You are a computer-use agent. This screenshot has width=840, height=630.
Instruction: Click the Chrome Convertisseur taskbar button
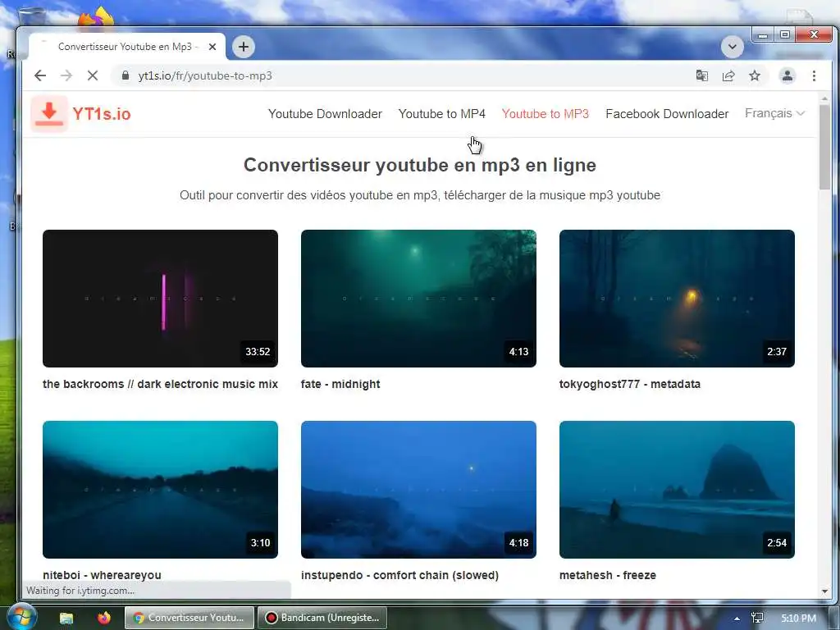point(189,618)
